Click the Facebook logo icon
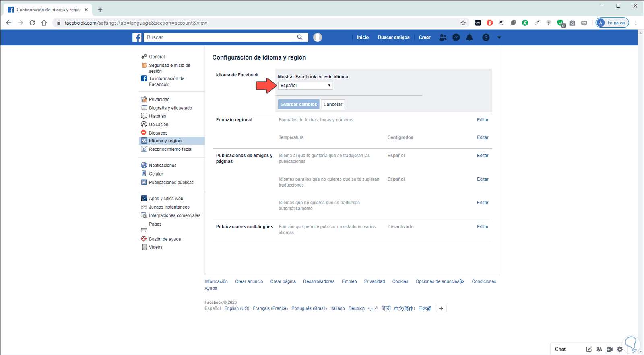Image resolution: width=644 pixels, height=355 pixels. 137,37
